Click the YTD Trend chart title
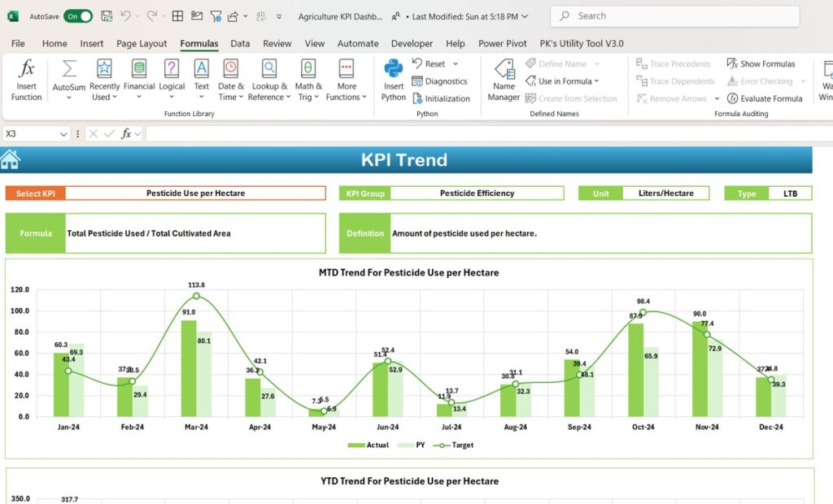The height and width of the screenshot is (504, 833). tap(409, 481)
